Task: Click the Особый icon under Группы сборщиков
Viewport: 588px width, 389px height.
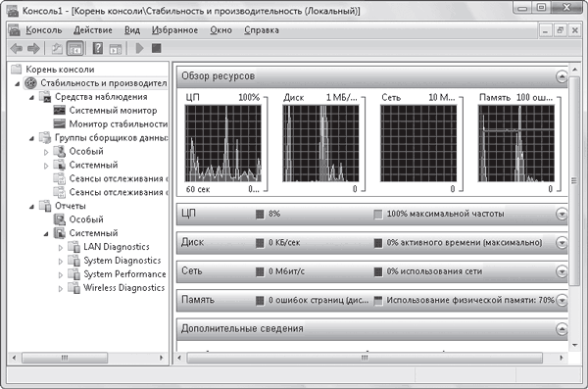Action: point(59,151)
